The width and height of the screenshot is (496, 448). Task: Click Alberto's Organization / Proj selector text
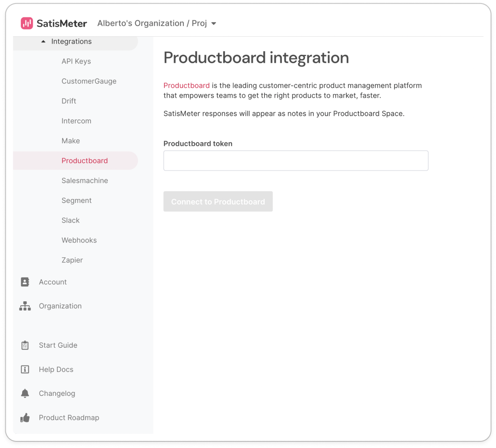tap(152, 23)
